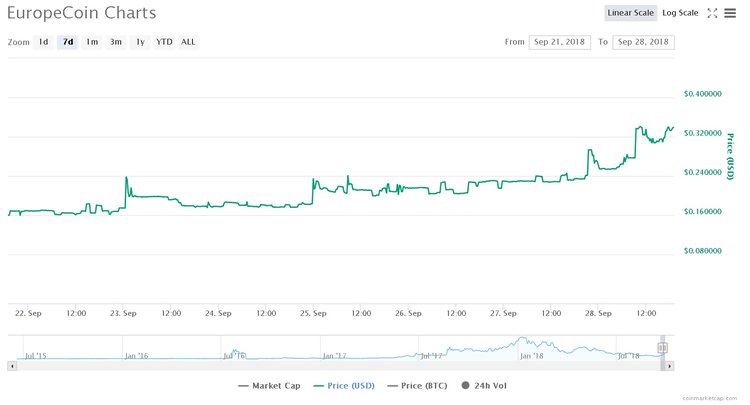Click the 26. Sep axis label
Image resolution: width=750 pixels, height=405 pixels.
pos(408,313)
